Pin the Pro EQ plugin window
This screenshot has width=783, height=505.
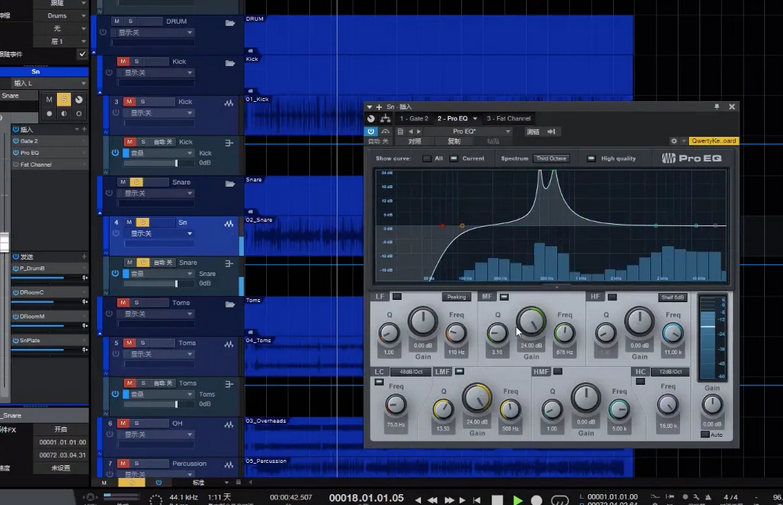click(717, 106)
